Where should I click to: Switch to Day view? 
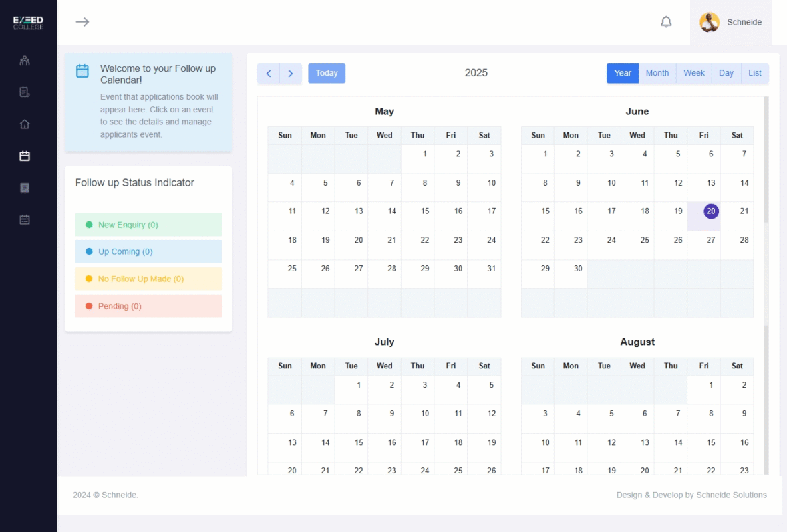pos(726,73)
